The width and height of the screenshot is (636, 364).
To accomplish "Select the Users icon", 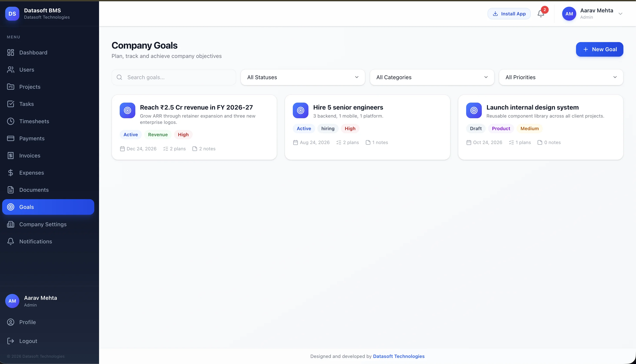I will [x=10, y=69].
